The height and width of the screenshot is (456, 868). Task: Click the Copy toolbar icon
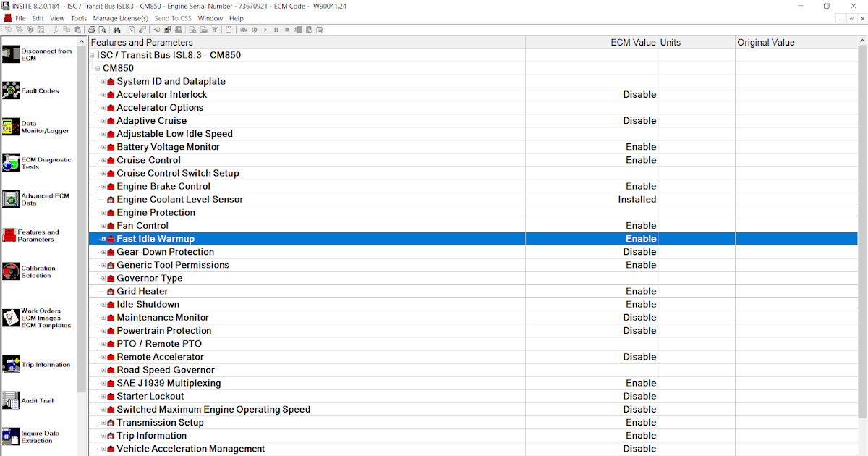pos(67,30)
